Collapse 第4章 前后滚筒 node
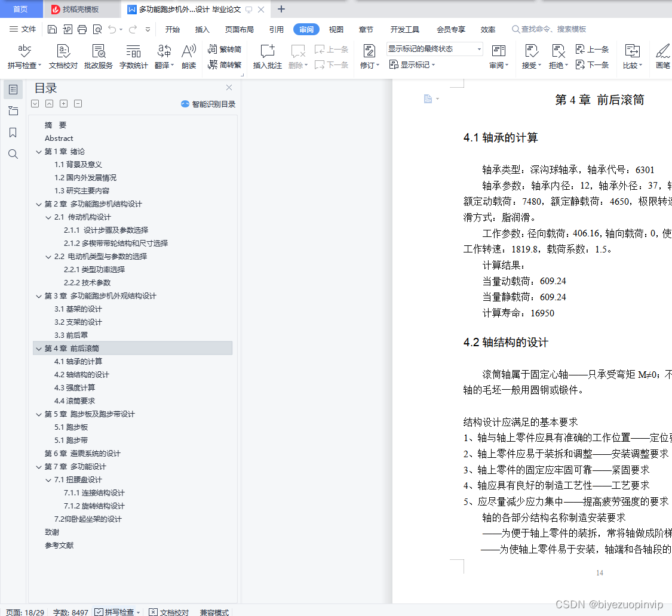Screen dimensions: 672x616 (x=39, y=349)
